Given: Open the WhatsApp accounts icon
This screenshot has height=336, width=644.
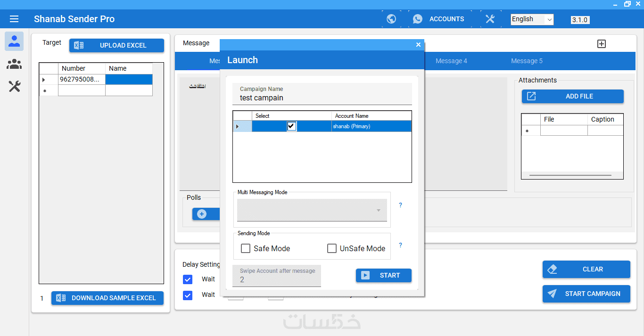Looking at the screenshot, I should tap(418, 19).
